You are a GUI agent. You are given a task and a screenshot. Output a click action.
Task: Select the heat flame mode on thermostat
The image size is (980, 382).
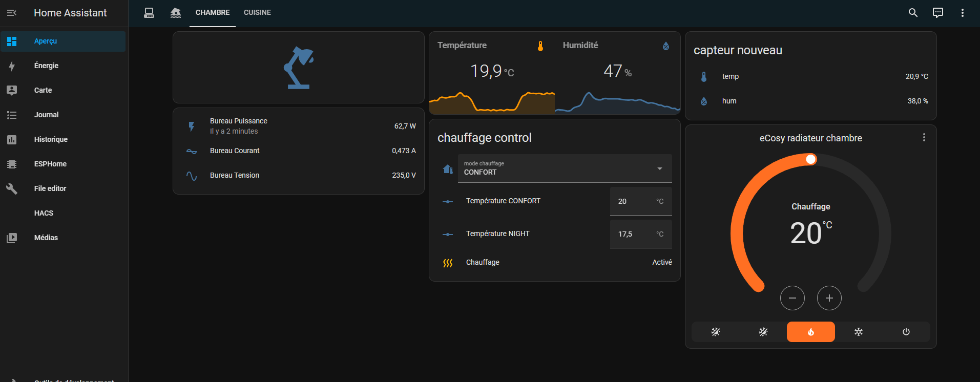810,332
